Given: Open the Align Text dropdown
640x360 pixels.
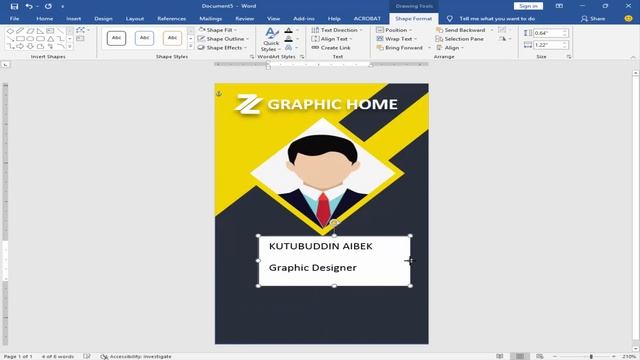Looking at the screenshot, I should 332,39.
